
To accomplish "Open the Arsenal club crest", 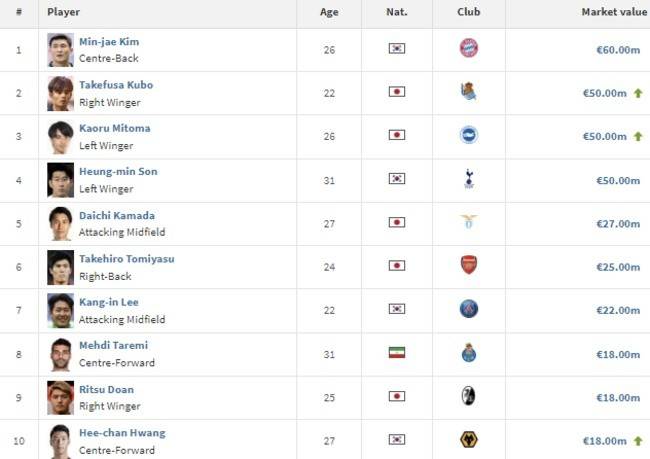I will [x=469, y=265].
